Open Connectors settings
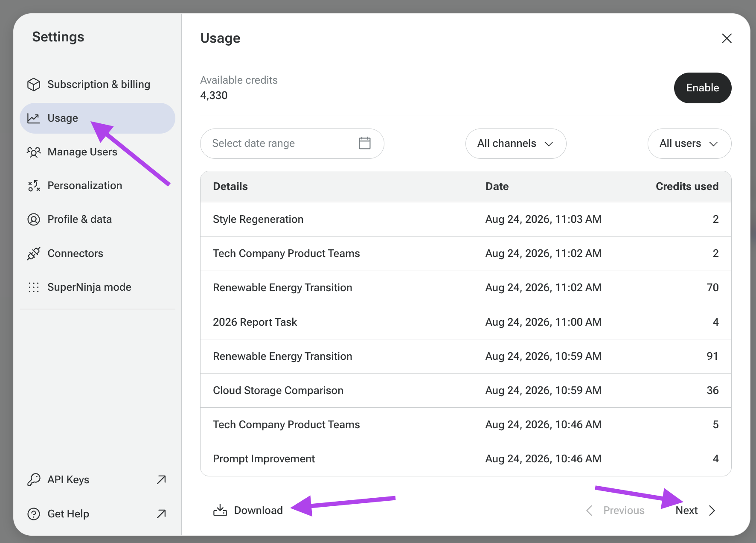 click(x=97, y=254)
